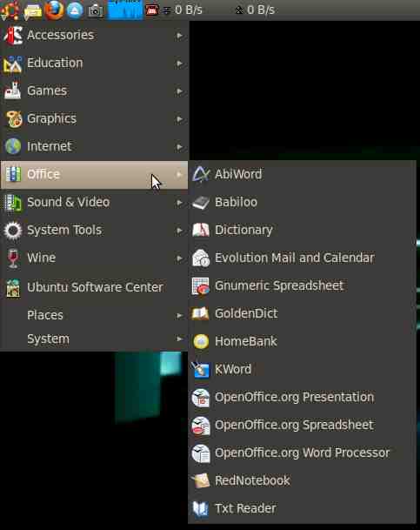Click the KWord icon
The height and width of the screenshot is (530, 420).
(x=201, y=370)
